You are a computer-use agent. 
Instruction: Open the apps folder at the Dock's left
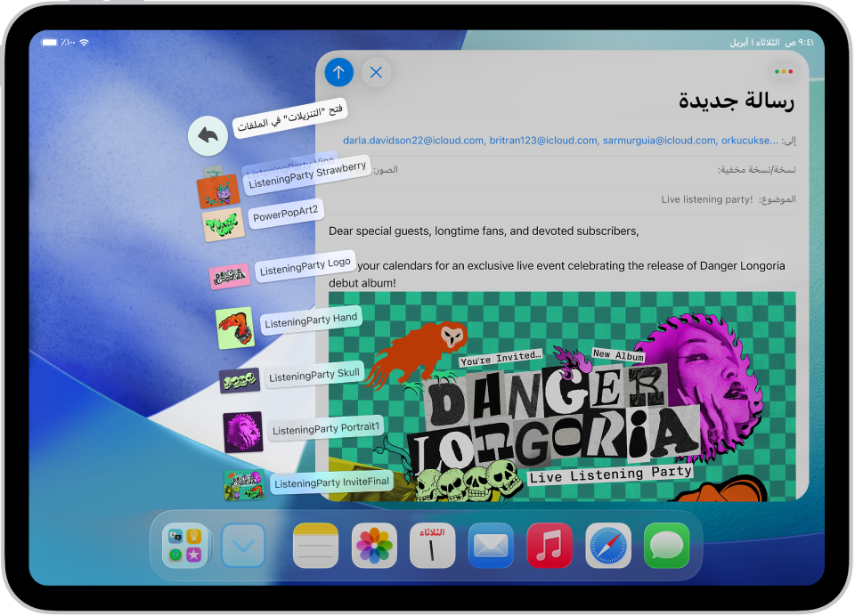tap(184, 543)
